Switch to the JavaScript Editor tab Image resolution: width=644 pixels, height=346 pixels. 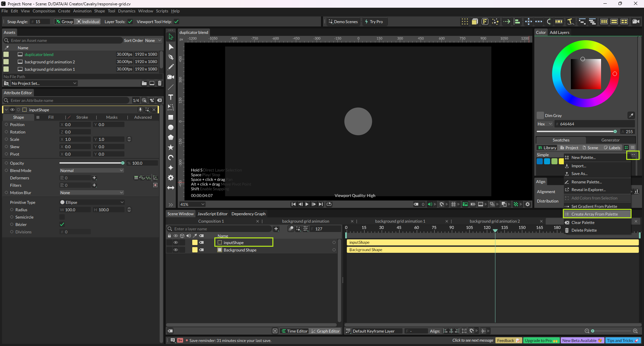coord(212,214)
